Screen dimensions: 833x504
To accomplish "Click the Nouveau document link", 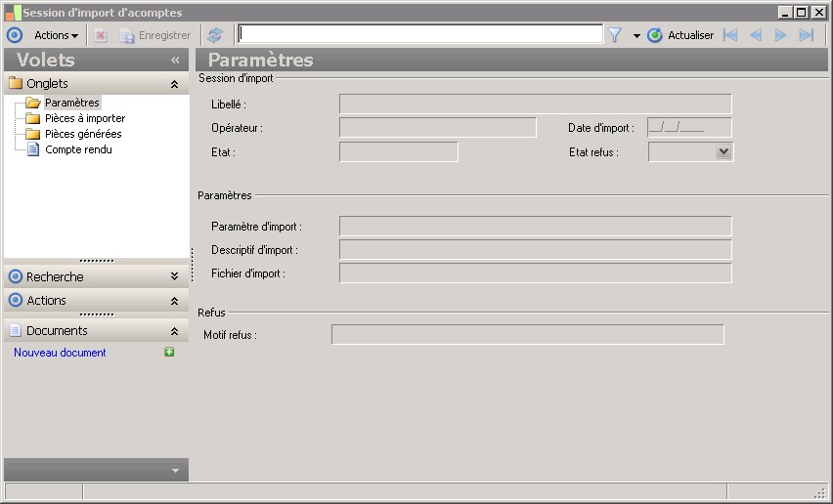I will pyautogui.click(x=60, y=353).
